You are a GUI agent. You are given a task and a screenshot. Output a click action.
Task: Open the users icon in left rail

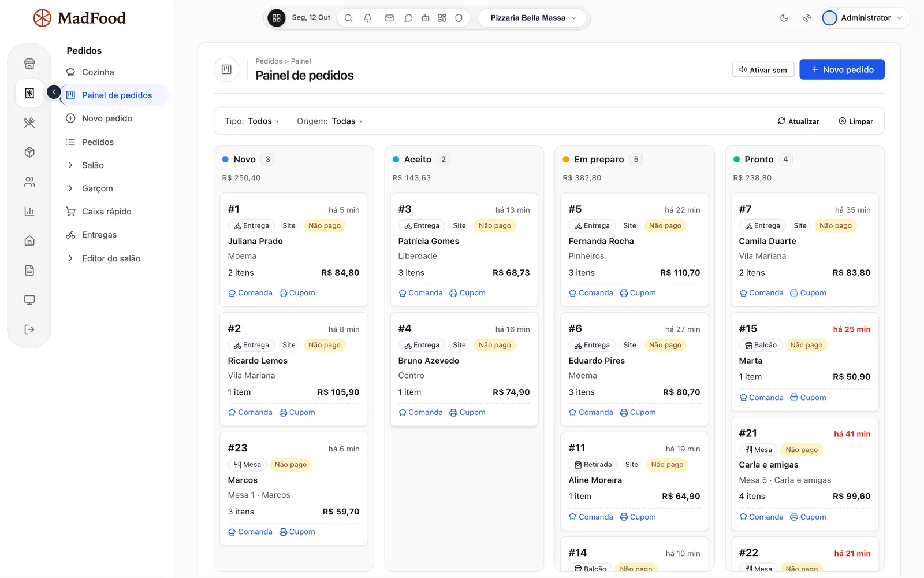tap(29, 181)
